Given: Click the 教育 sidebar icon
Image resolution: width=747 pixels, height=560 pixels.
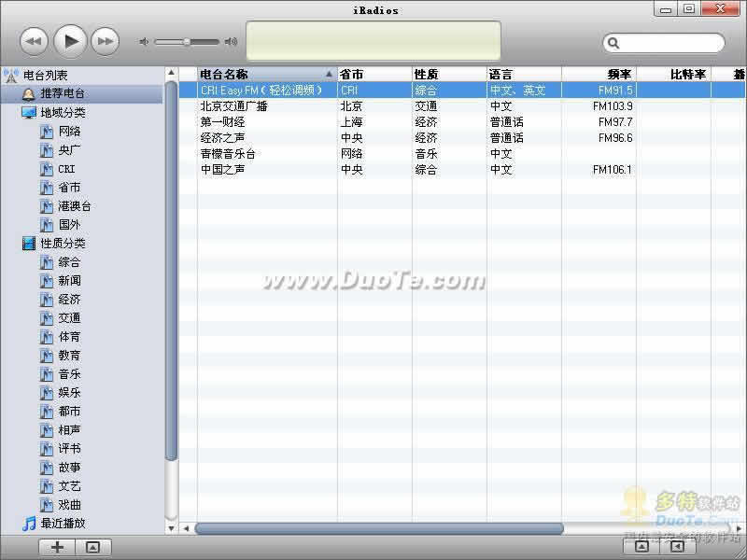Looking at the screenshot, I should [x=46, y=356].
